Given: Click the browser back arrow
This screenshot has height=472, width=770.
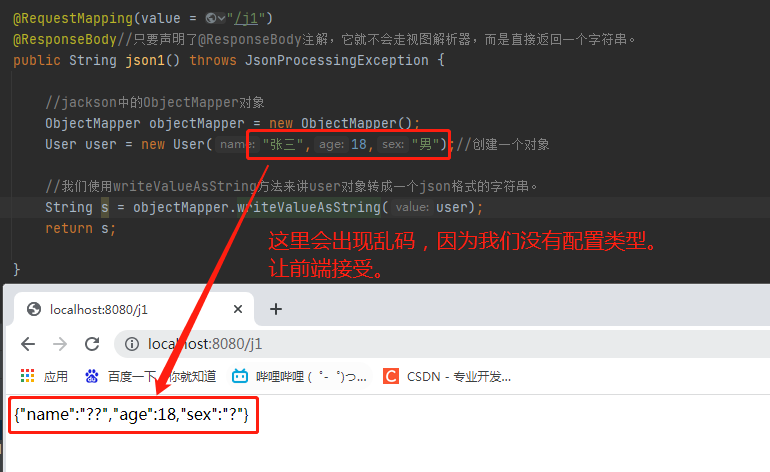Looking at the screenshot, I should pyautogui.click(x=28, y=344).
